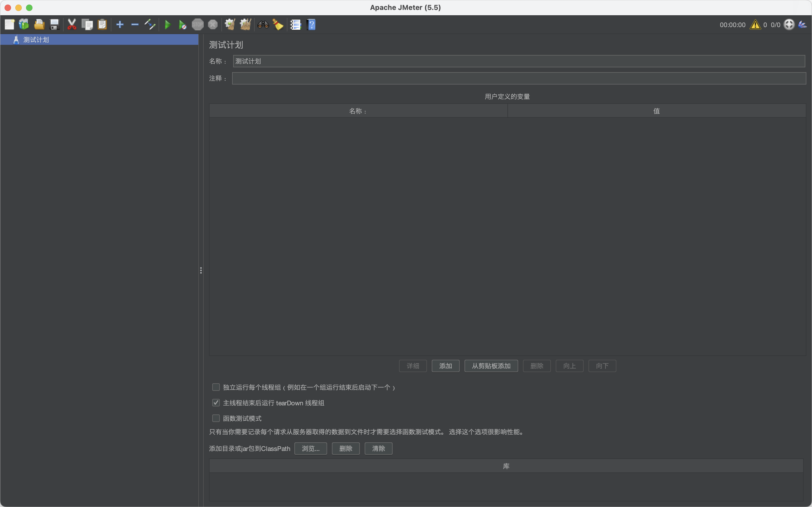Open the search function with the binoculars icon
Image resolution: width=812 pixels, height=507 pixels.
pos(263,24)
